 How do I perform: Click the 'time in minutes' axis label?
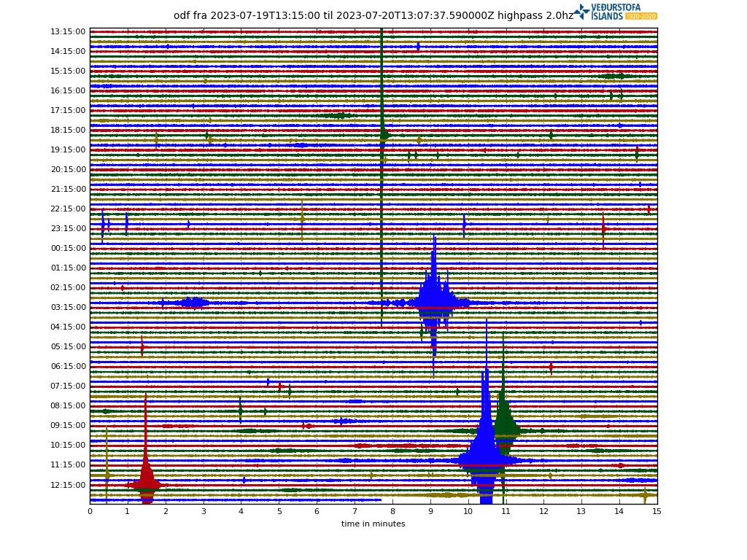373,524
